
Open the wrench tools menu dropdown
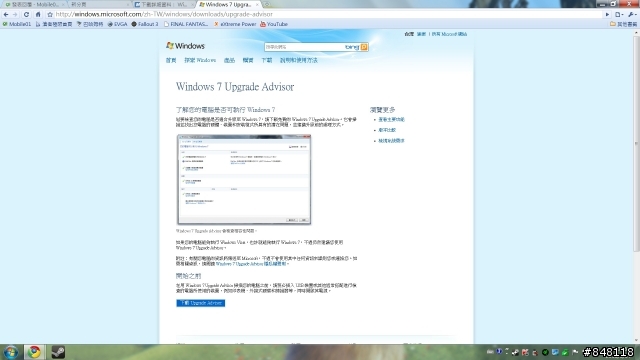tap(632, 14)
